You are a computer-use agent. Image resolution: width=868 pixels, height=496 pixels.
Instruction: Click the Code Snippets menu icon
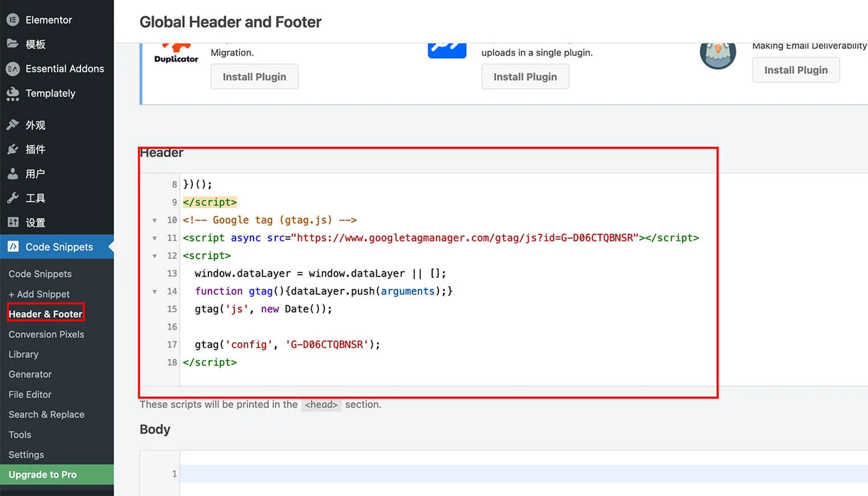pyautogui.click(x=12, y=247)
